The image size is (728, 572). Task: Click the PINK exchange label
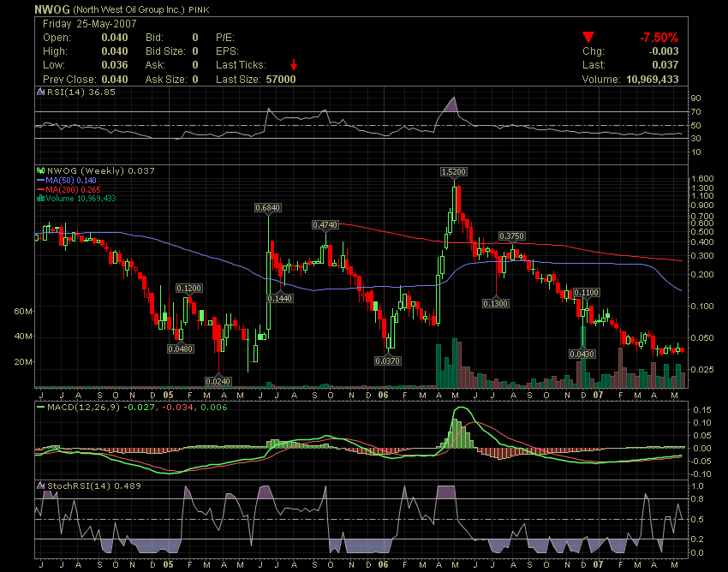pos(200,9)
